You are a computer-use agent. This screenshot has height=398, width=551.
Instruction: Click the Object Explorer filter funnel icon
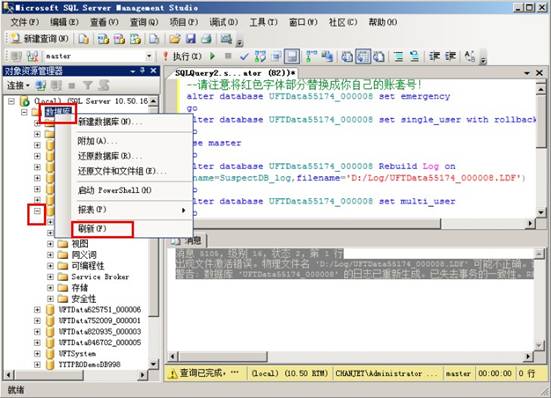(x=87, y=85)
